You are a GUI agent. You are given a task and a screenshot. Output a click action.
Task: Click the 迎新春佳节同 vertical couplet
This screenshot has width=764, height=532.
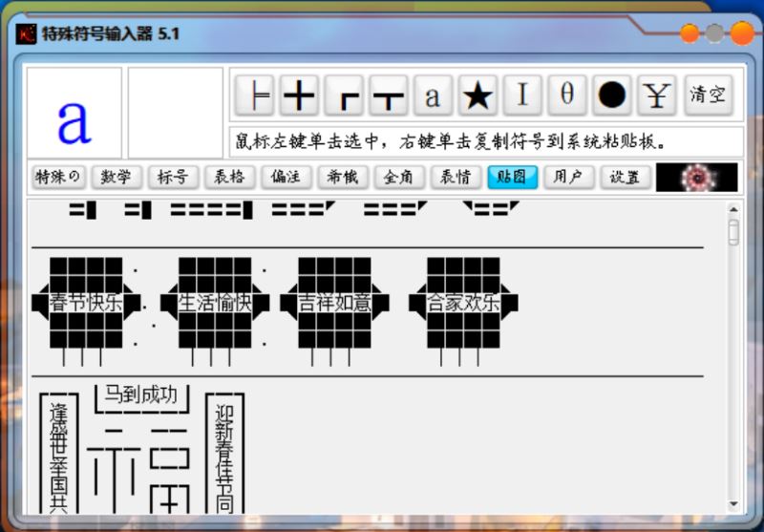[x=224, y=453]
